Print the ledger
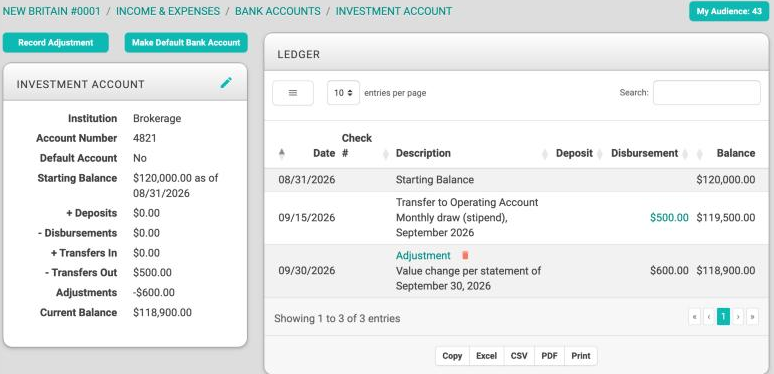The height and width of the screenshot is (374, 774). [581, 356]
